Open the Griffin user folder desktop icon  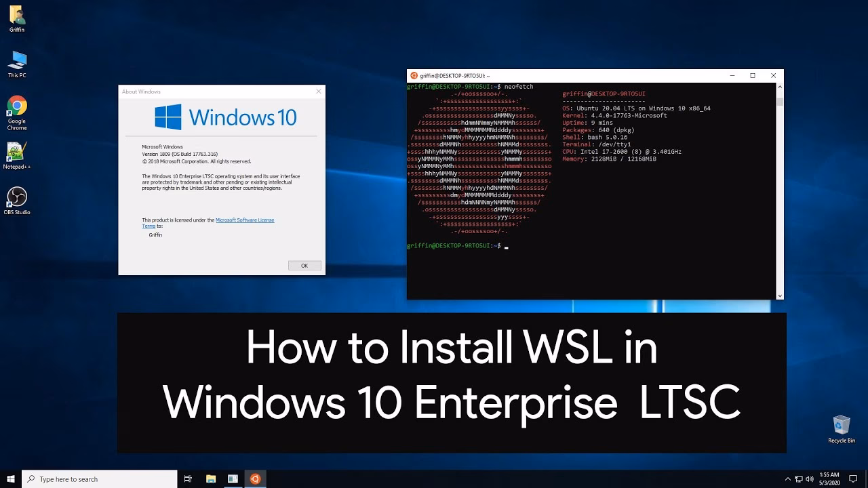(17, 19)
